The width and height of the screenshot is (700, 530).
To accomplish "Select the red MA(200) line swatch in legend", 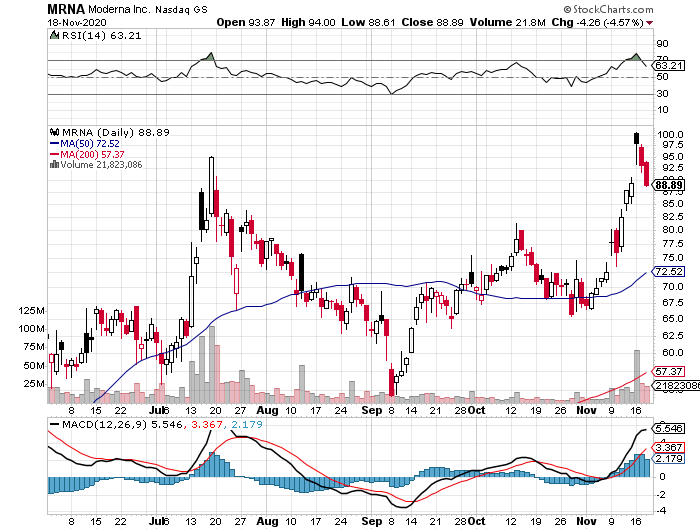I will (x=54, y=154).
